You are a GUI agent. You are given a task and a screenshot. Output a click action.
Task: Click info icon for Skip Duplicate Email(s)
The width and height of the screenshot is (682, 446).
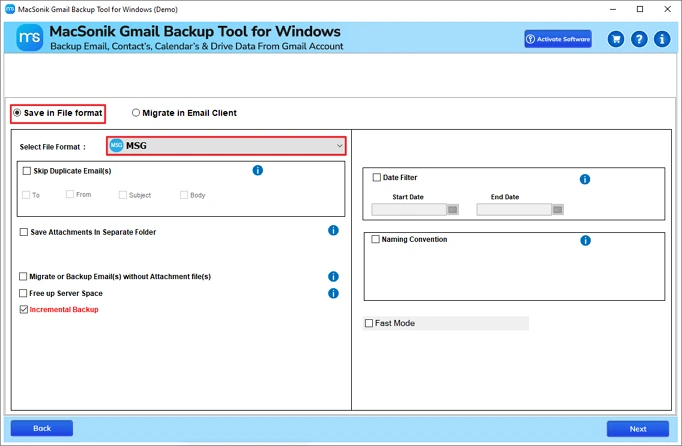pyautogui.click(x=257, y=170)
